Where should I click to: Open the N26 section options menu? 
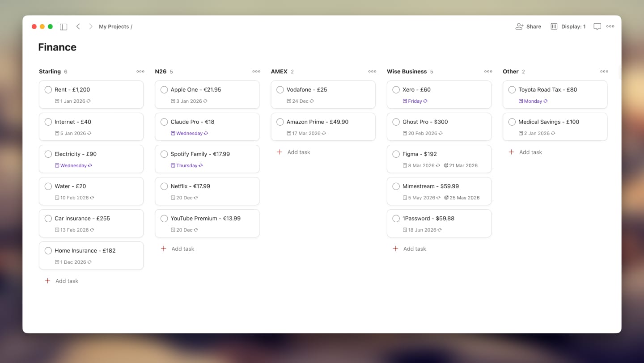coord(256,71)
